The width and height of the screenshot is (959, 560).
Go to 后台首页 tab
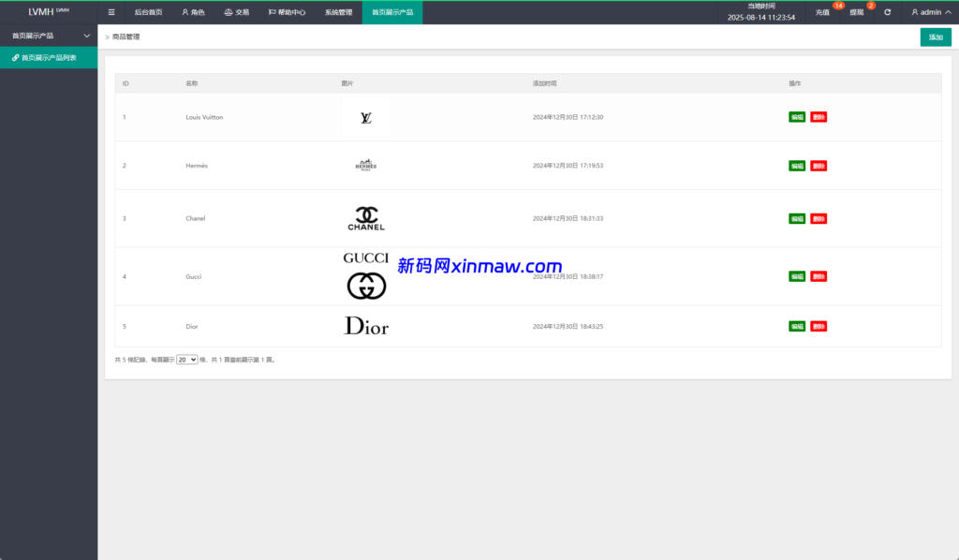pos(148,12)
